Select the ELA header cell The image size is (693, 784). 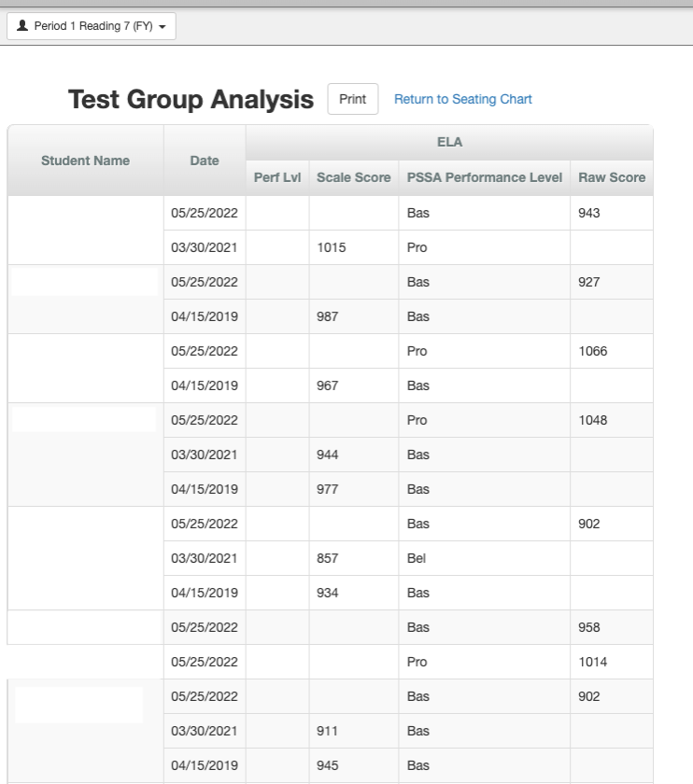click(x=448, y=141)
